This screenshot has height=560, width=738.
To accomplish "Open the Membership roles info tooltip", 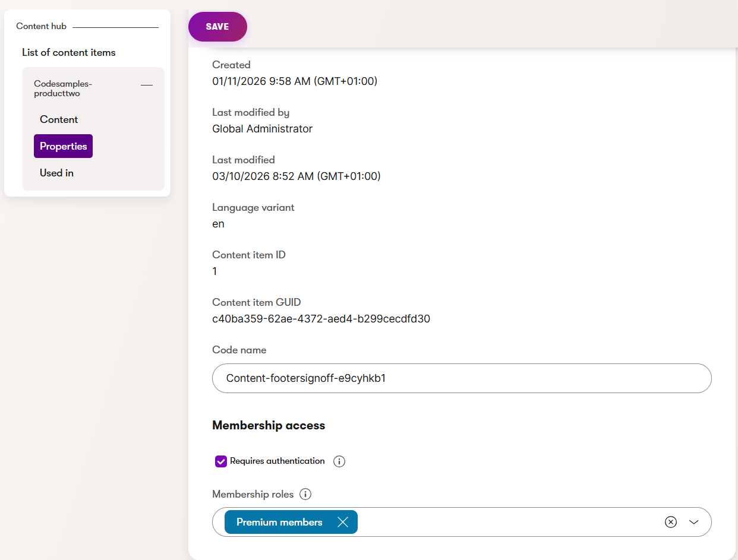I will pyautogui.click(x=305, y=493).
